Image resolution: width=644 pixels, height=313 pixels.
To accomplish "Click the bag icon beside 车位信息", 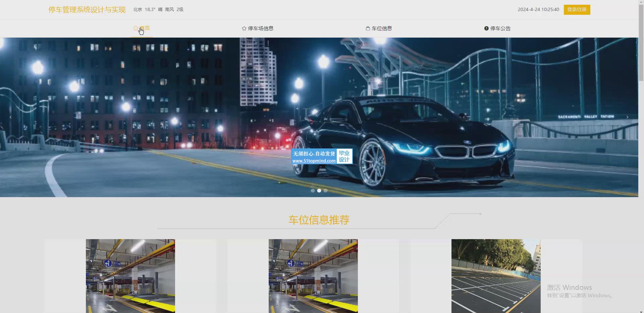I will [368, 29].
